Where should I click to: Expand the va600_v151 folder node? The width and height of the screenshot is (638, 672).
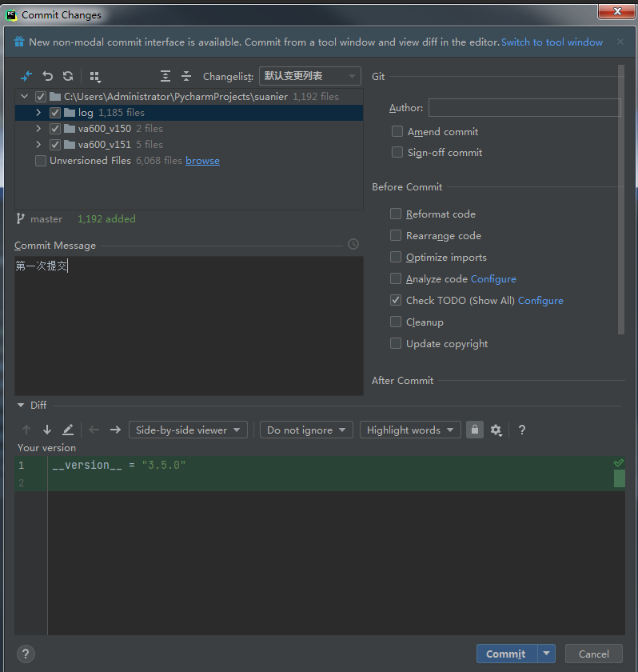(x=38, y=145)
